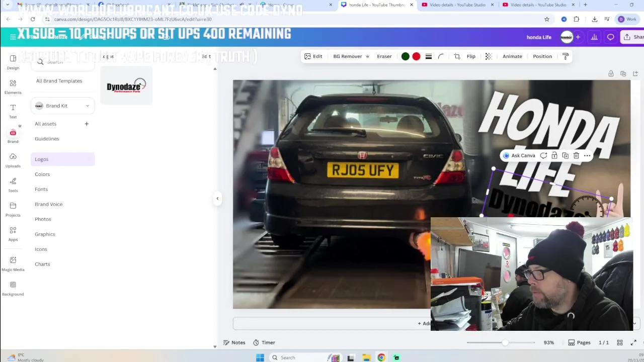
Task: Click the hamburger menu icon
Action: tap(13, 37)
